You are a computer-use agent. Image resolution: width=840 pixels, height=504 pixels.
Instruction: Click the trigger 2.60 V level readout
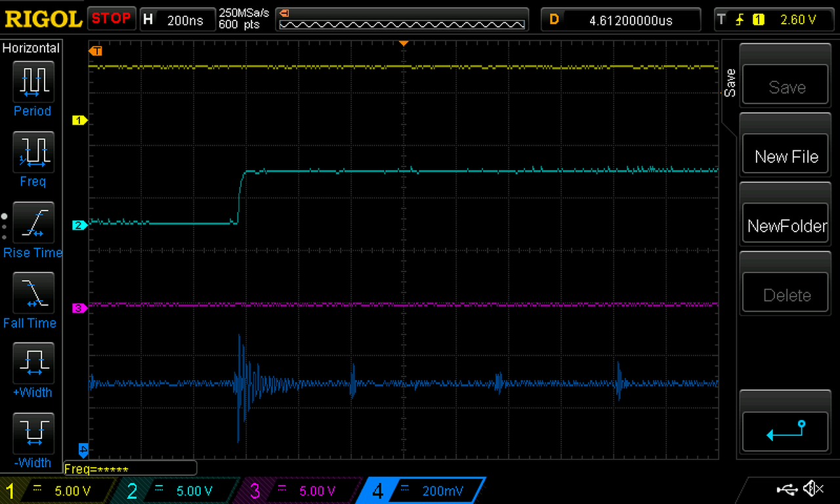[797, 20]
